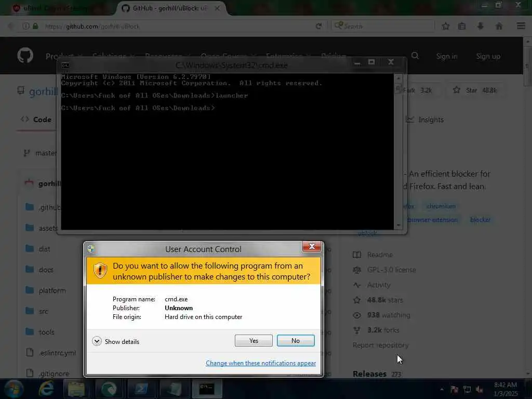Click folder icon beside dist

30,249
